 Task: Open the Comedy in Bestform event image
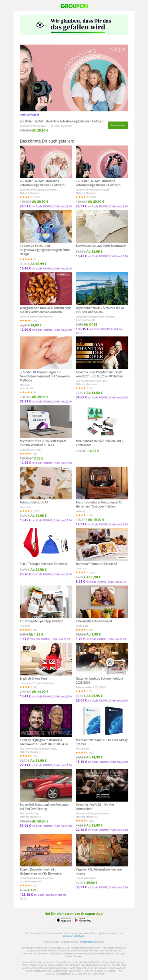pyautogui.click(x=46, y=720)
